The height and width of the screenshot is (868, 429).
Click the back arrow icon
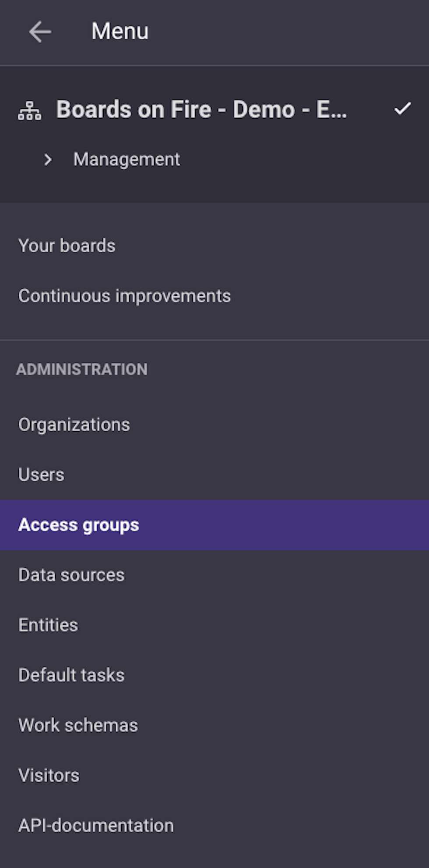(x=40, y=32)
